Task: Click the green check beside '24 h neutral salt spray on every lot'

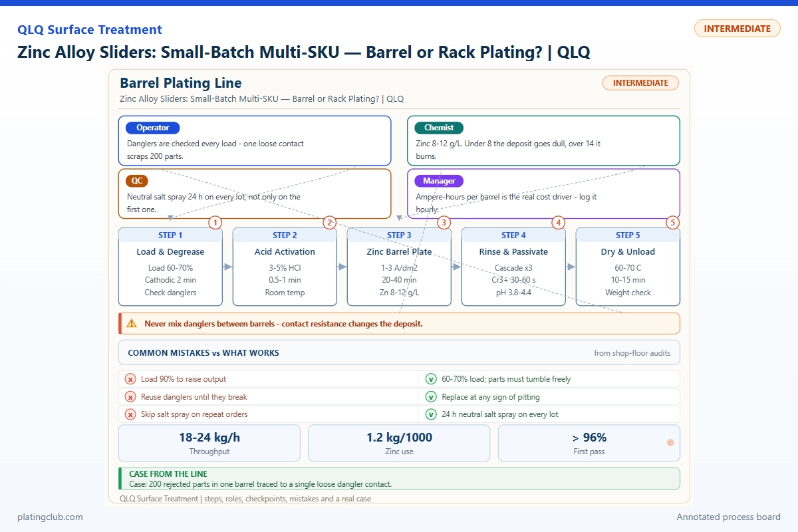Action: coord(431,414)
